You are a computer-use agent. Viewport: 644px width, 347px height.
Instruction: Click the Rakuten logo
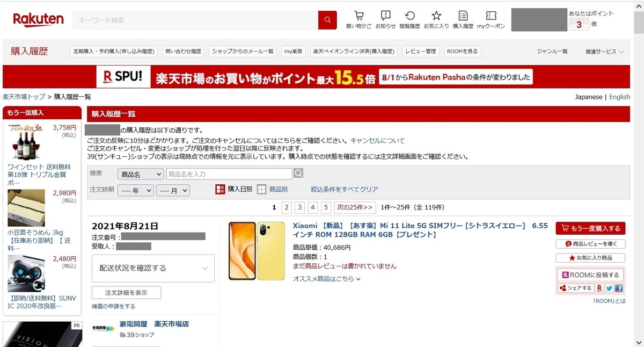coord(38,20)
